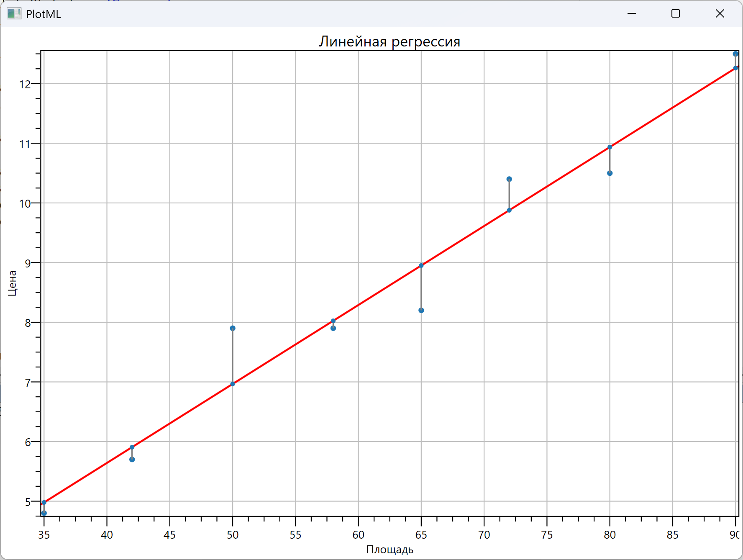Select the data point at area 50, price 7.9
Viewport: 743px width, 560px height.
233,328
